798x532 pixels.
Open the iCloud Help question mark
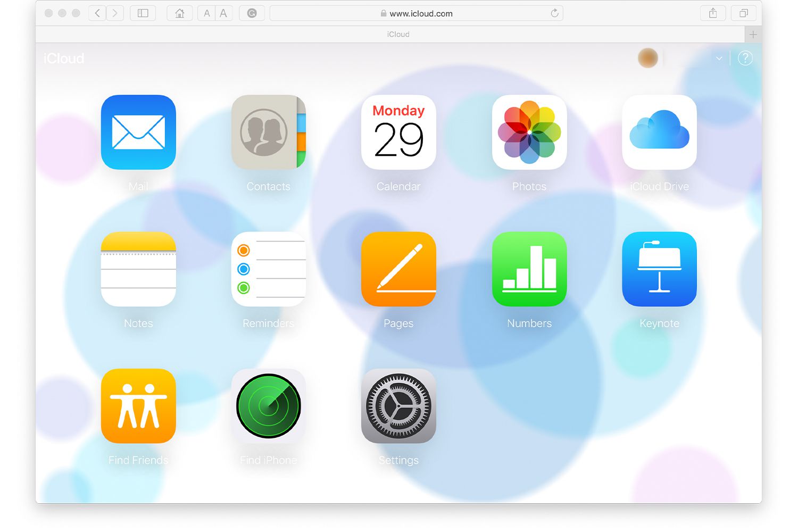(745, 58)
